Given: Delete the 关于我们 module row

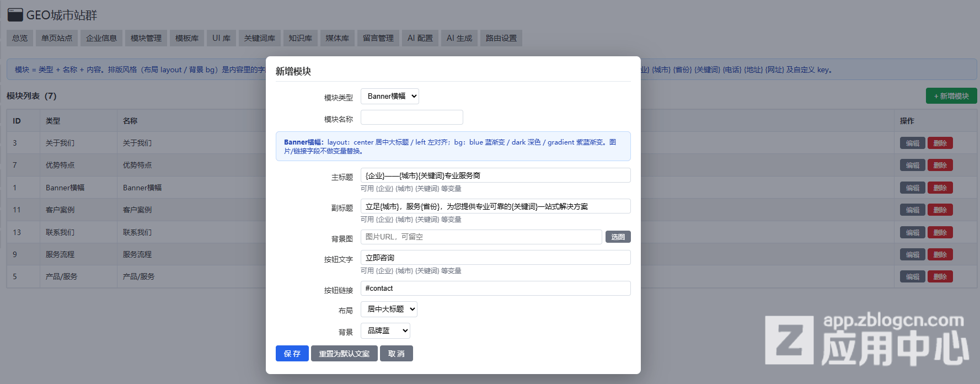Looking at the screenshot, I should coord(940,143).
